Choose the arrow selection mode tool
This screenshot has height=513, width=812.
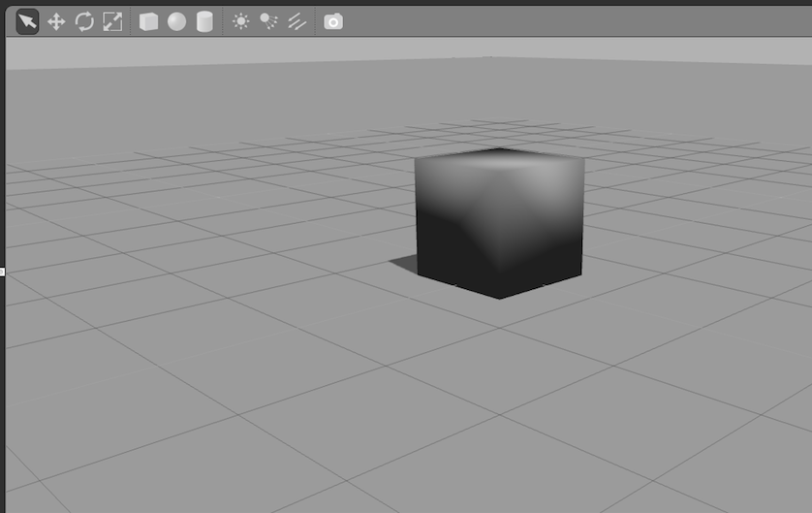tap(27, 21)
